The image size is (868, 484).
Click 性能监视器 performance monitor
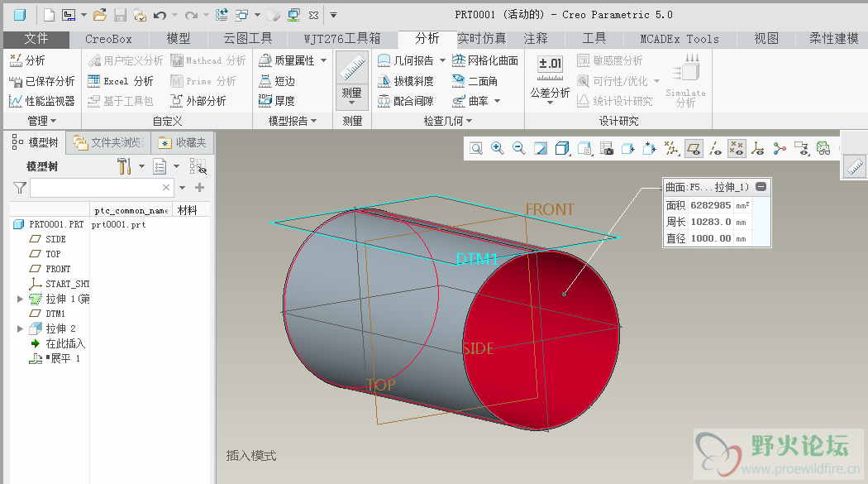tap(42, 101)
